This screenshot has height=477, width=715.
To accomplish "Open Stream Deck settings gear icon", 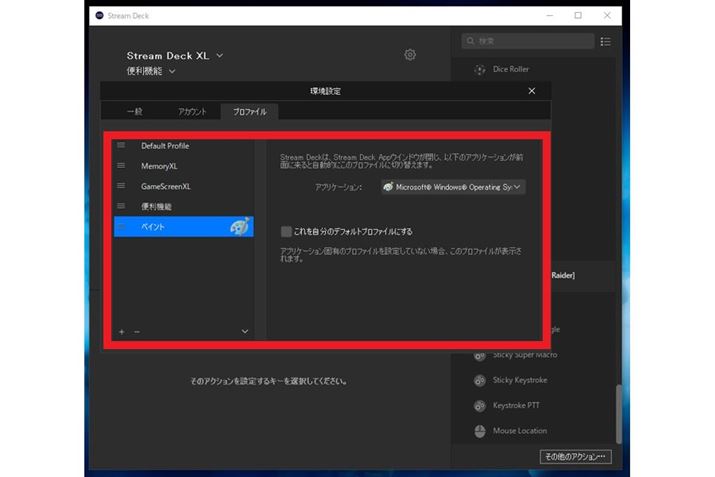I will point(410,55).
